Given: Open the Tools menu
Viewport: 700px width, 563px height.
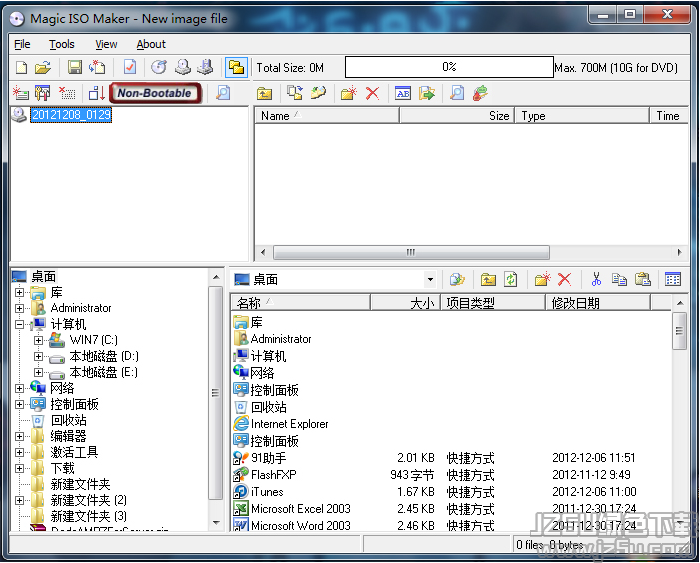Looking at the screenshot, I should 61,44.
